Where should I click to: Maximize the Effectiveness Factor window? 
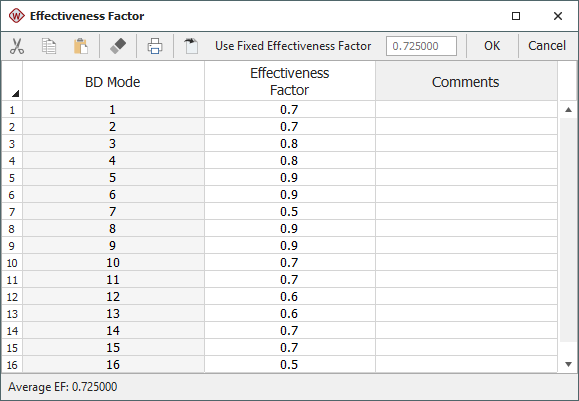point(516,16)
